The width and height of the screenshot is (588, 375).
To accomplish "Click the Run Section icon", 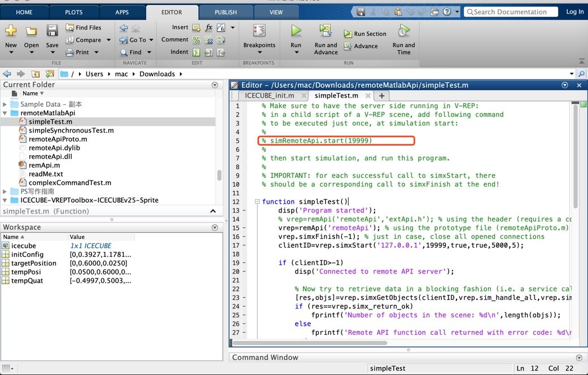I will click(x=347, y=33).
